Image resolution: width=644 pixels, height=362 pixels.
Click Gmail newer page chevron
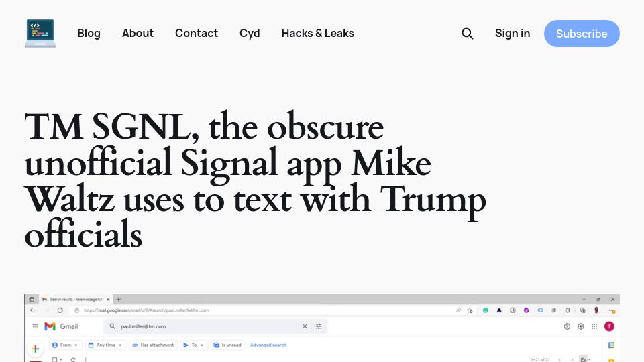(x=559, y=360)
